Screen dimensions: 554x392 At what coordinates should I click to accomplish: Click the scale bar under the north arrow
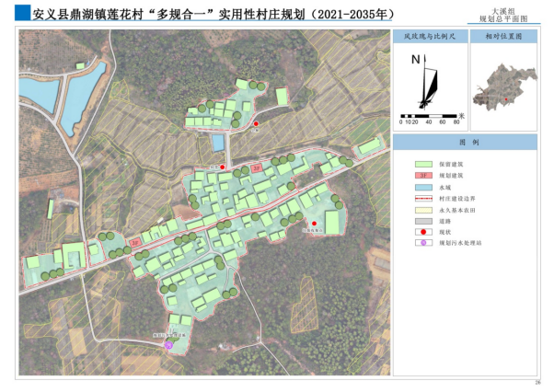point(429,114)
